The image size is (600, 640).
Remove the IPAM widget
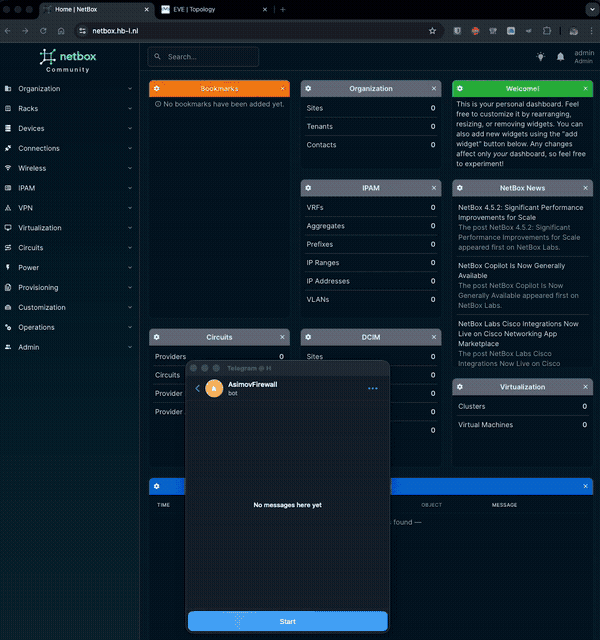[x=434, y=188]
